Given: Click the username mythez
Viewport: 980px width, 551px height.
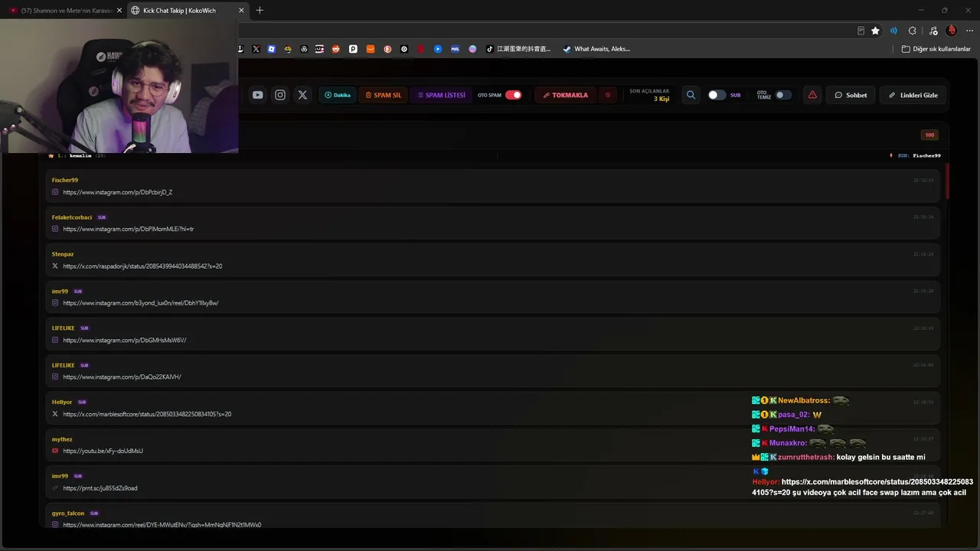Looking at the screenshot, I should click(62, 439).
